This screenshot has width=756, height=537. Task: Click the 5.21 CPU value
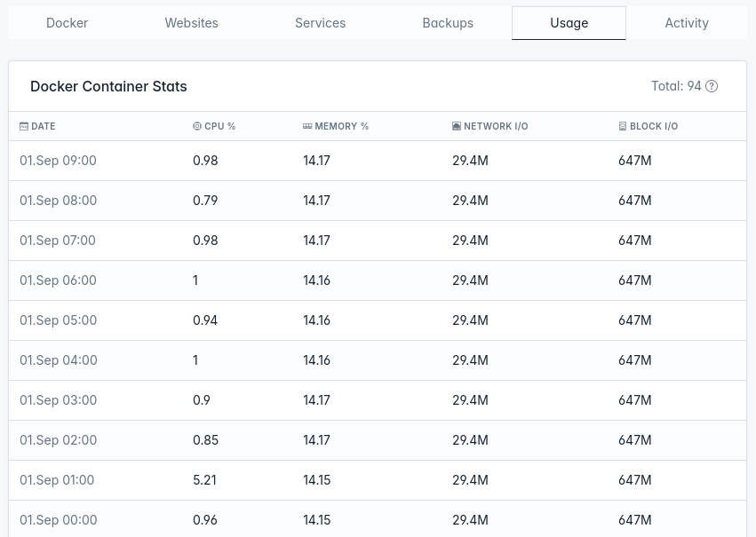coord(205,480)
